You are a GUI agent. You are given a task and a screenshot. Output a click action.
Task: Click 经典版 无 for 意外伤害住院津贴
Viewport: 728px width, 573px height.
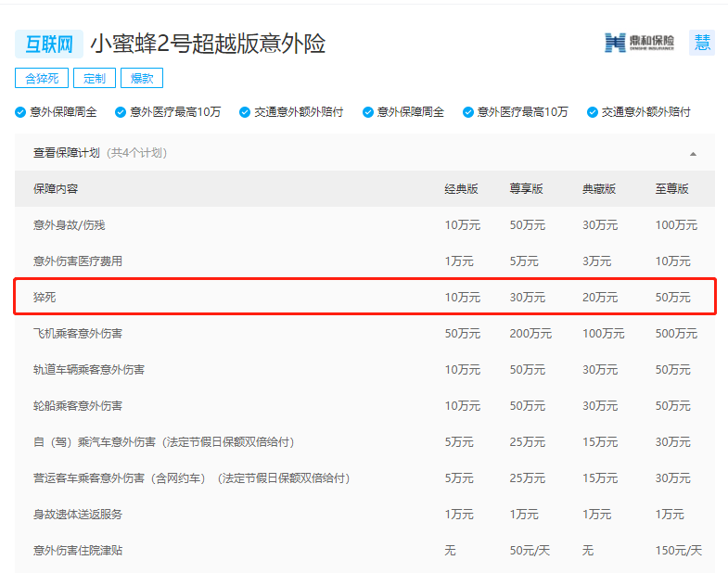tap(450, 551)
